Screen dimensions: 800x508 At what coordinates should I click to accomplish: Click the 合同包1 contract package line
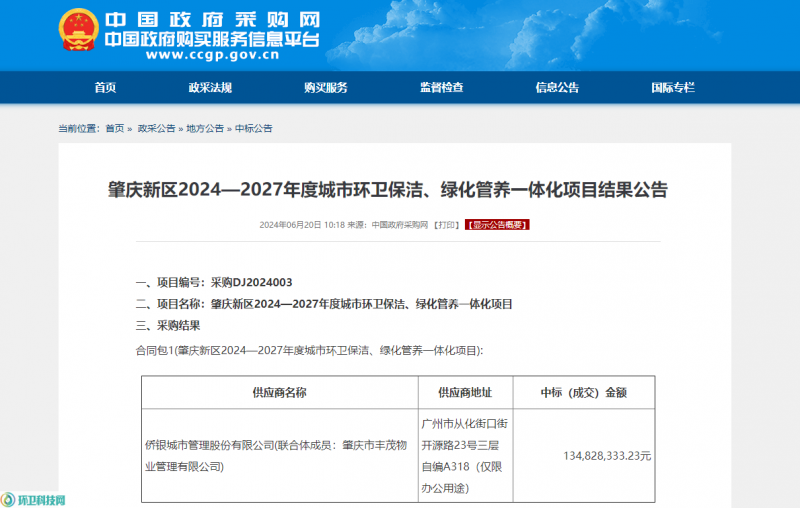(x=309, y=351)
